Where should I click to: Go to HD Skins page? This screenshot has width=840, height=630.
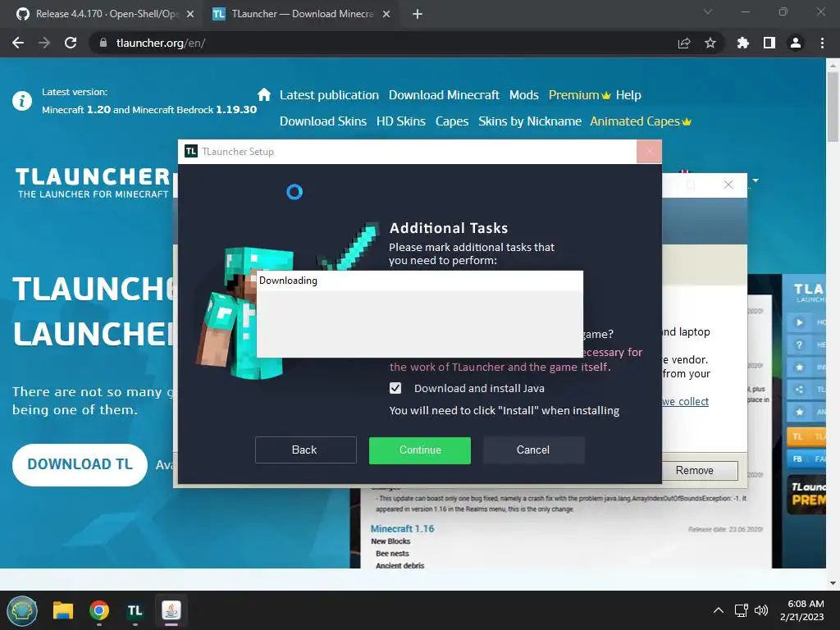point(400,121)
